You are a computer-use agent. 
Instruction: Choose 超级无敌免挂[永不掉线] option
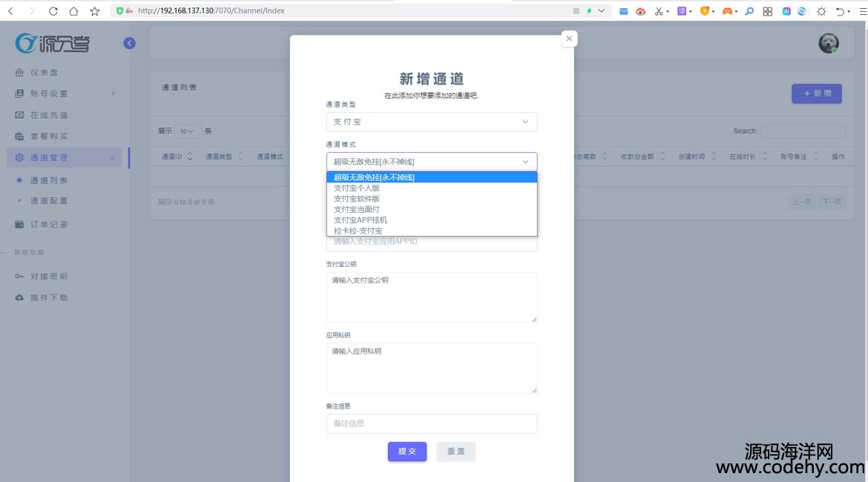point(432,178)
